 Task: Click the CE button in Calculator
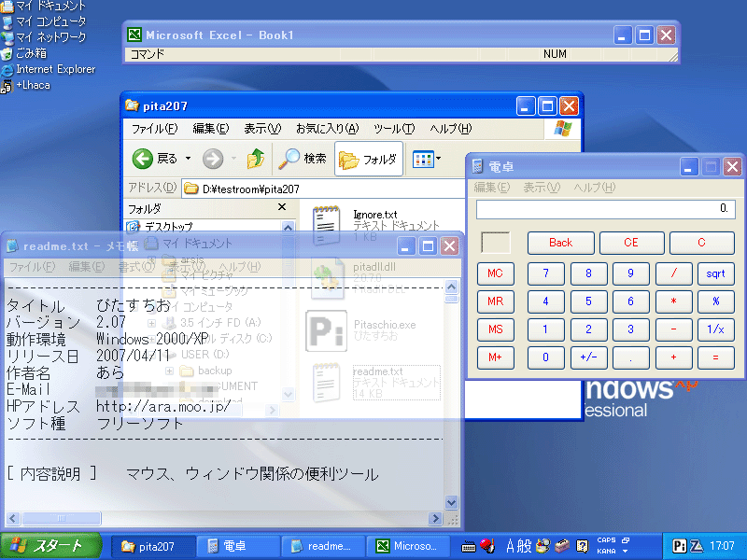(x=631, y=243)
